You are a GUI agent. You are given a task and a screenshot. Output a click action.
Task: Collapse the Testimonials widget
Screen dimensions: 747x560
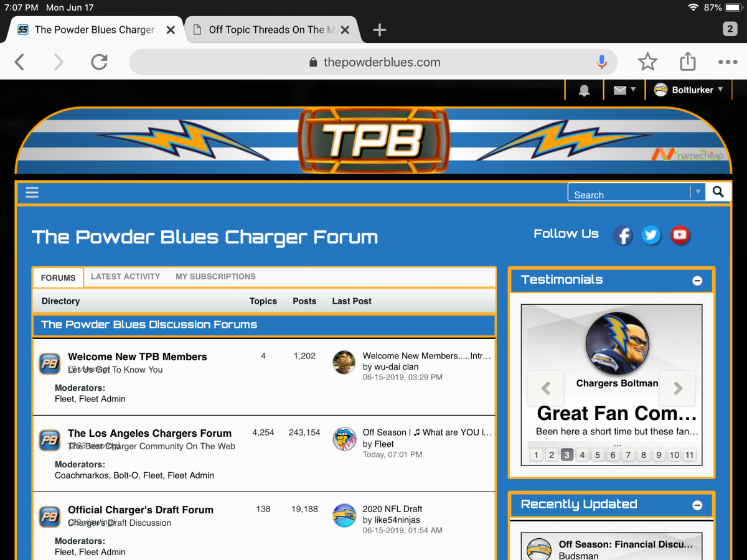[x=697, y=281]
